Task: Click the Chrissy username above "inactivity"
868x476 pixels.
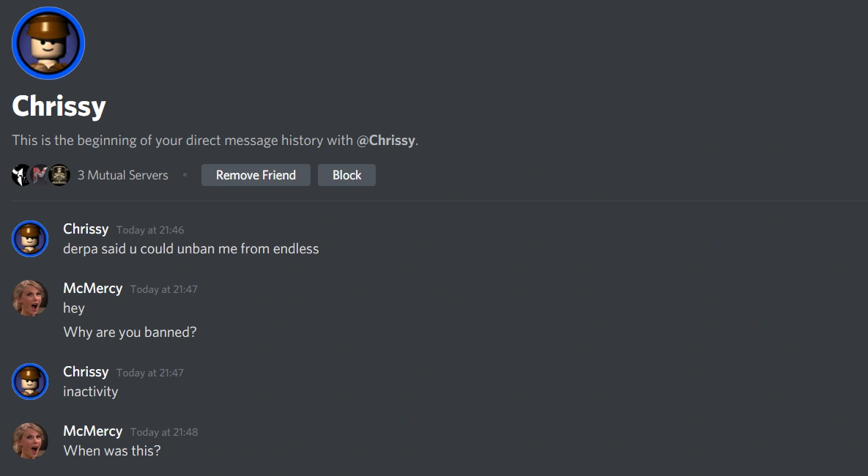Action: click(x=86, y=372)
